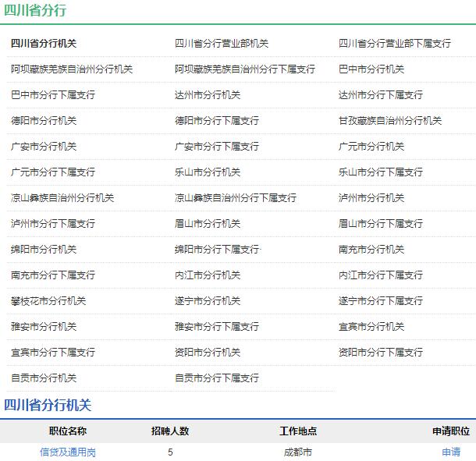Open 宜宾市分行机关 link
The height and width of the screenshot is (461, 476).
click(x=371, y=327)
